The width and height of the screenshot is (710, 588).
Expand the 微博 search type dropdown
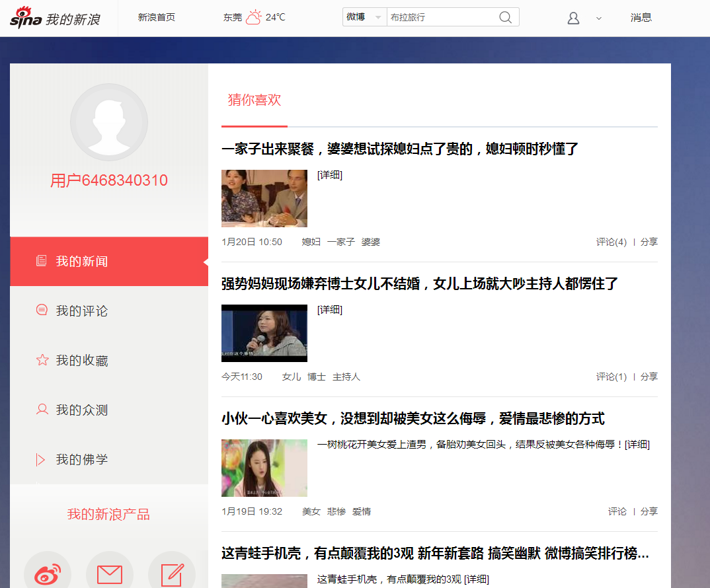point(364,17)
